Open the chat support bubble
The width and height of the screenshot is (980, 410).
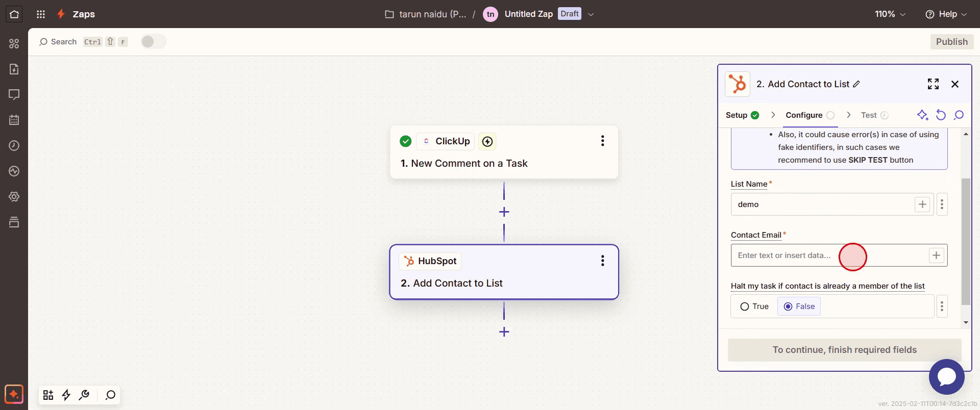[x=946, y=377]
